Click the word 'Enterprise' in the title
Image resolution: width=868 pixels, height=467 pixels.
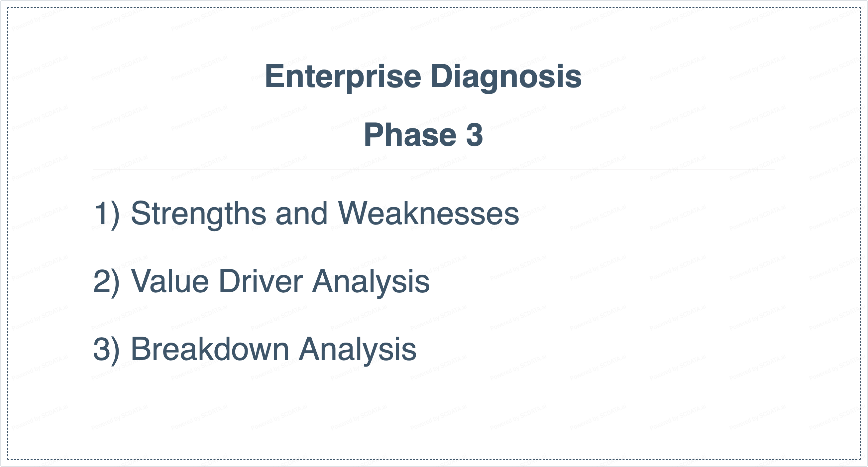pos(343,77)
